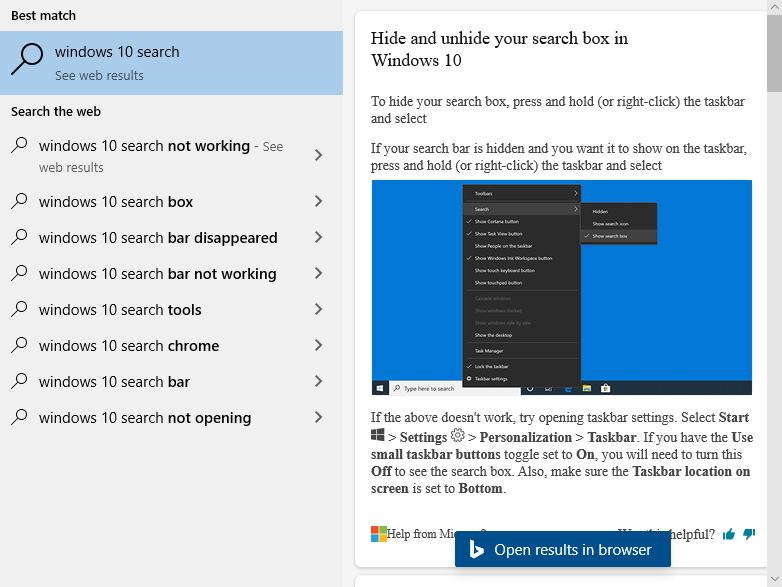Screen dimensions: 782x587
Task: Click search icon beside 'search chrome' suggestion
Action: [x=20, y=346]
